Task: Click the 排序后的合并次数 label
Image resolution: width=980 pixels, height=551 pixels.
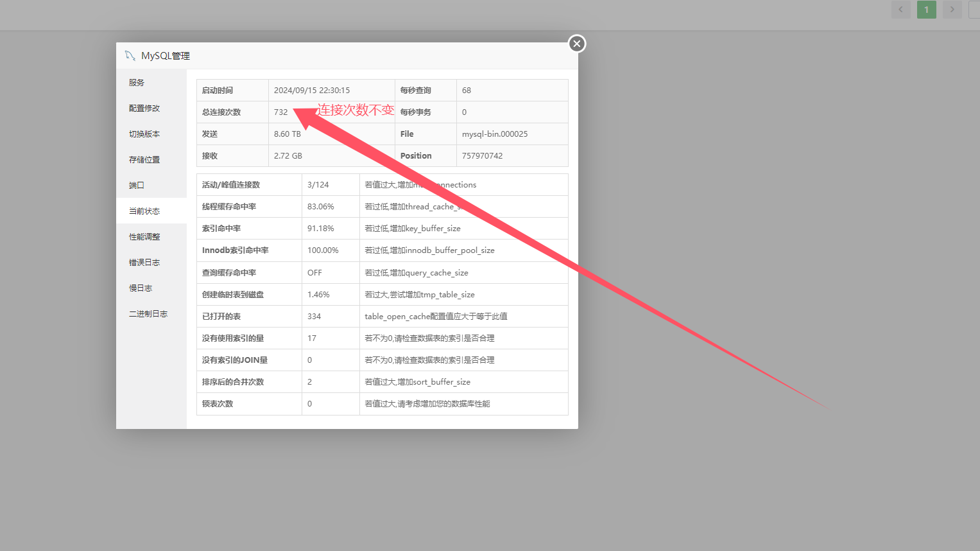Action: [233, 382]
